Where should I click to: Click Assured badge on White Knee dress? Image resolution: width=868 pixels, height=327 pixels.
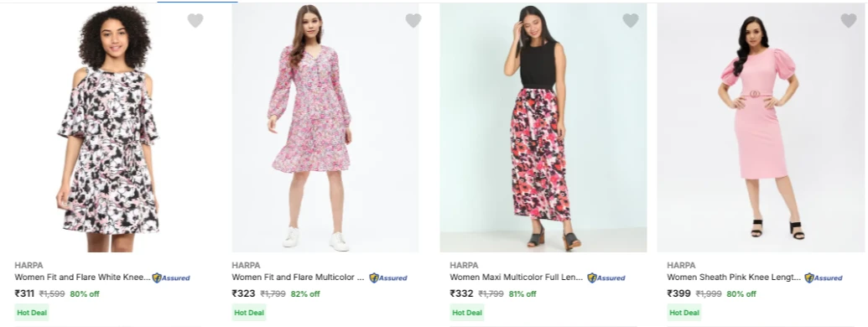(171, 278)
